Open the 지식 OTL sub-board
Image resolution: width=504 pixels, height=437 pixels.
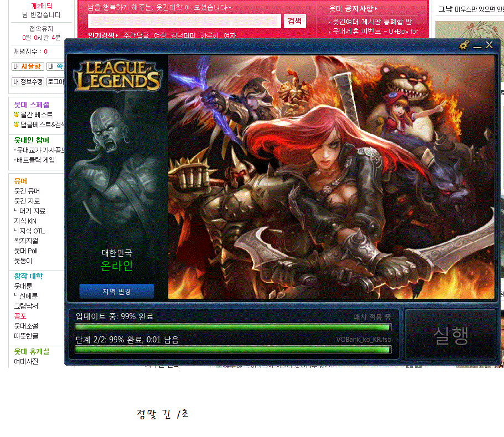(x=32, y=231)
